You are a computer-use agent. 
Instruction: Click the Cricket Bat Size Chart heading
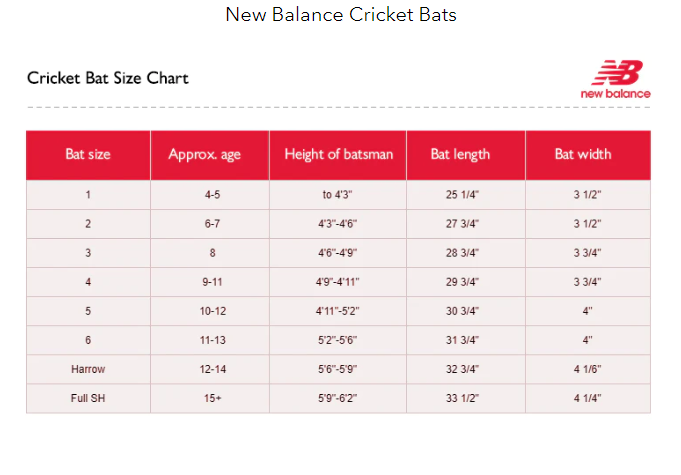click(x=108, y=78)
